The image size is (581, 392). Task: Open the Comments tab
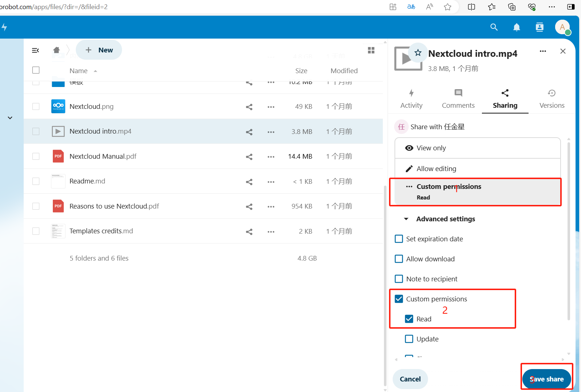pyautogui.click(x=458, y=99)
